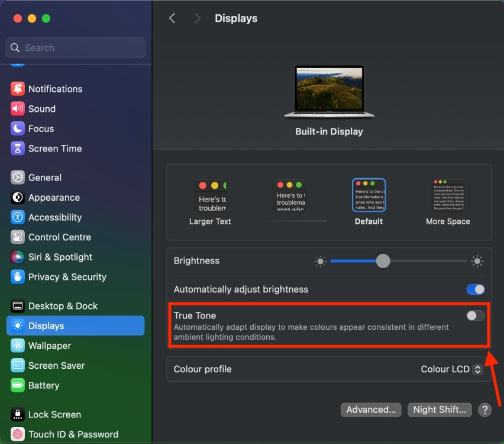This screenshot has width=504, height=444.
Task: Open Notifications settings via its bell icon
Action: click(17, 89)
